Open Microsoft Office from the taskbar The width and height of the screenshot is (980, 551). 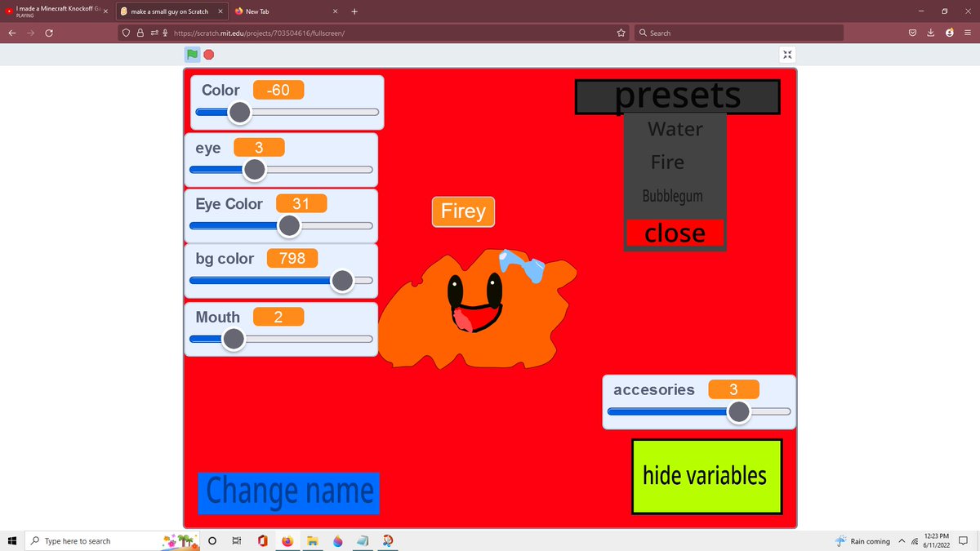pos(262,540)
